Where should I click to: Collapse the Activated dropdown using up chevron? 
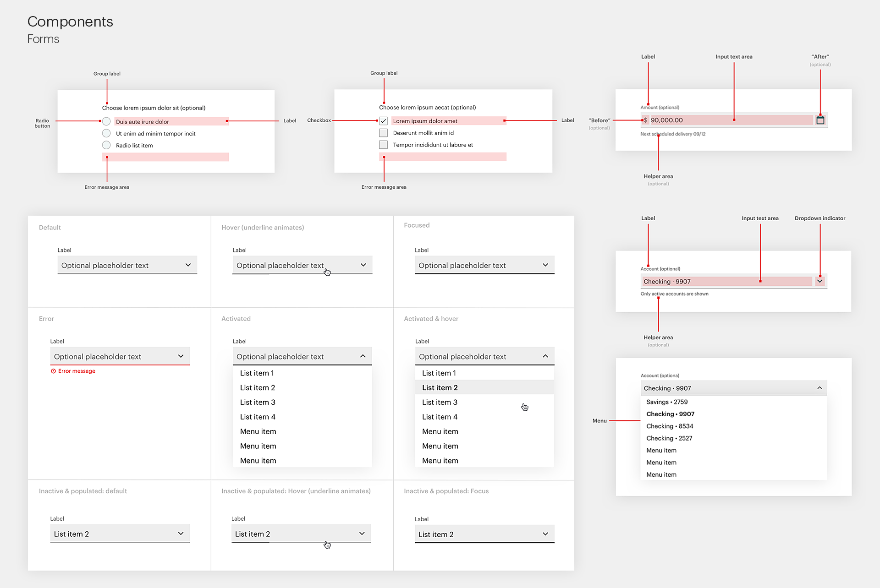click(363, 356)
